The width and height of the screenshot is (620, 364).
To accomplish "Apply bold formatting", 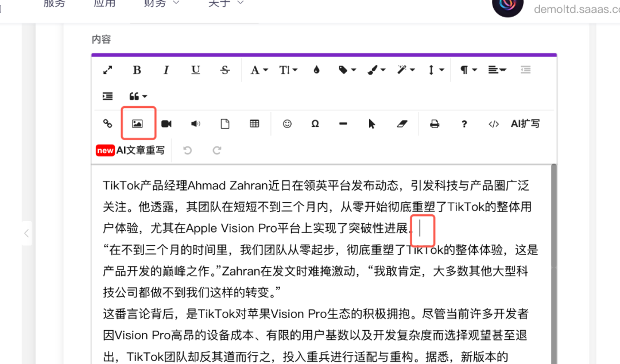I will [137, 70].
